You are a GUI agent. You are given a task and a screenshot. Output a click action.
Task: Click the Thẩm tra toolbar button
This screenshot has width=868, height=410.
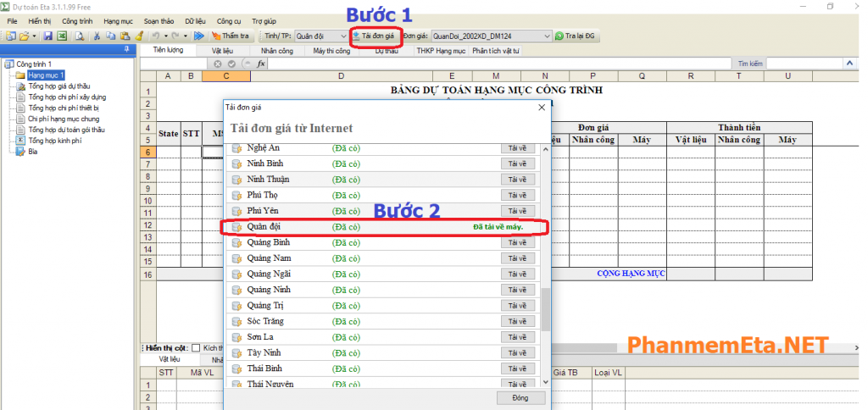(230, 36)
